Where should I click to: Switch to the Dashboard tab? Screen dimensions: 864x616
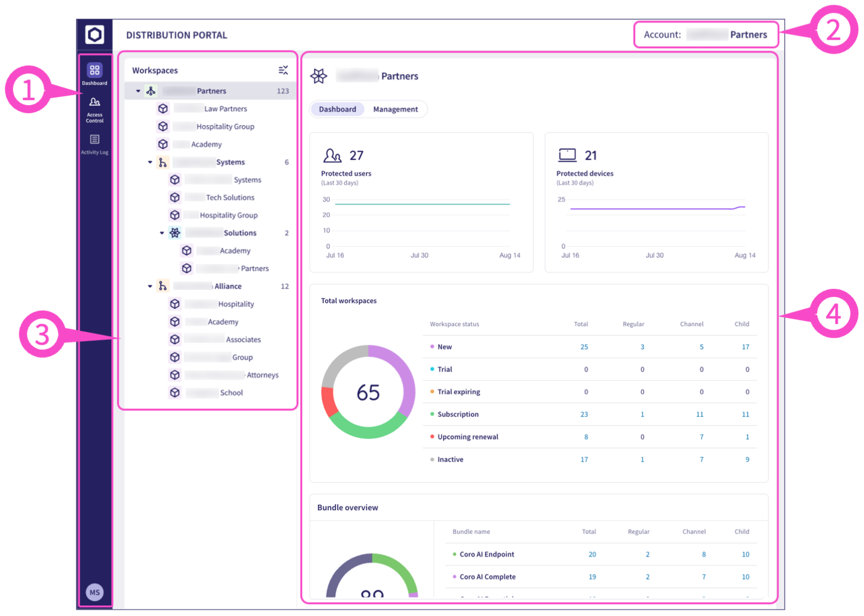click(337, 109)
